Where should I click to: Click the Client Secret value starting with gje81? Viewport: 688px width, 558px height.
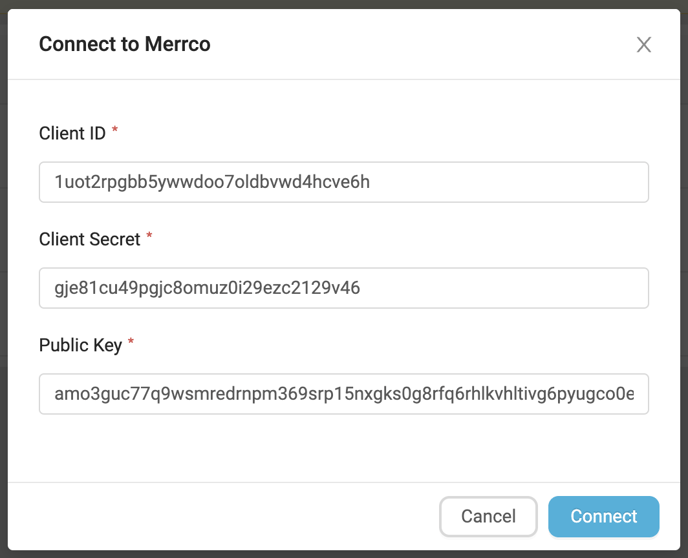(207, 288)
